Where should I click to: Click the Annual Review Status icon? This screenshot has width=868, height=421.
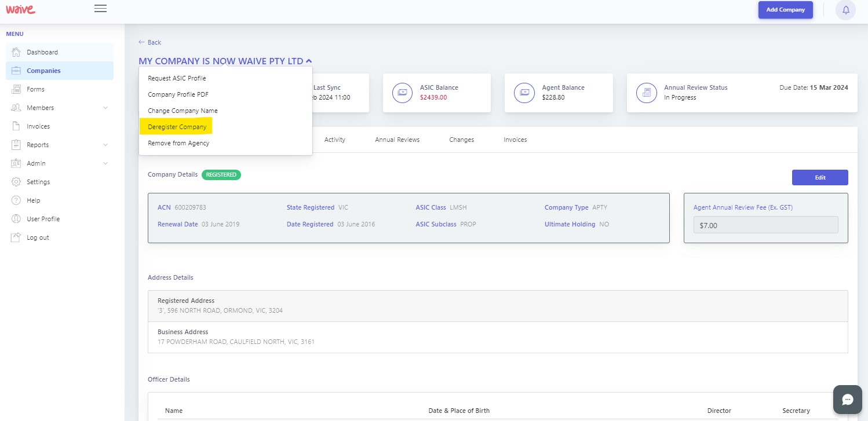[647, 93]
